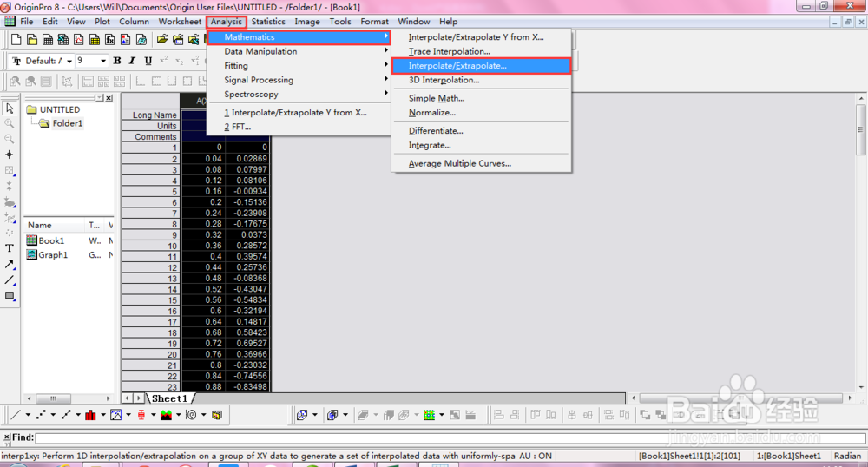The width and height of the screenshot is (868, 467).
Task: Expand Contour plot type dropdown arrow
Action: [441, 414]
